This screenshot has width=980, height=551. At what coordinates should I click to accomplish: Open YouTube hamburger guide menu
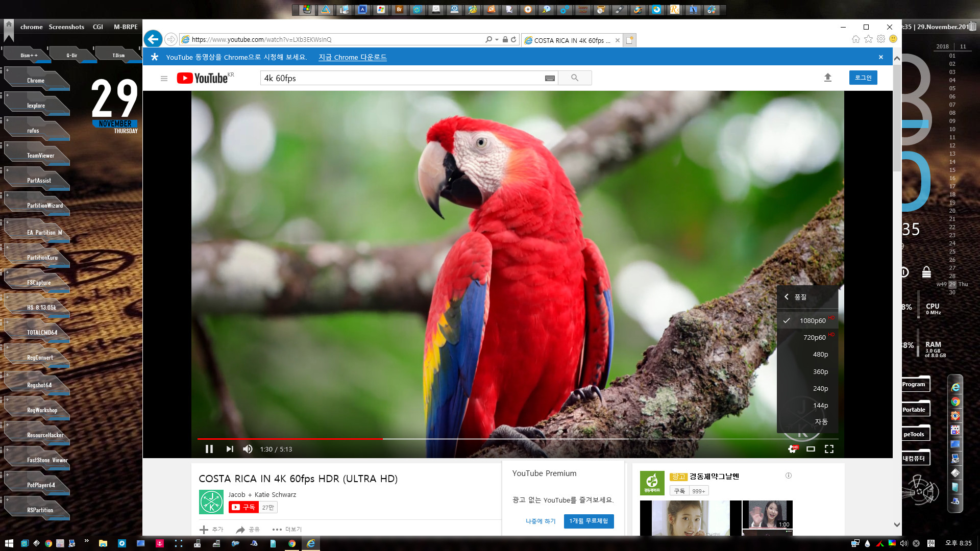click(164, 78)
